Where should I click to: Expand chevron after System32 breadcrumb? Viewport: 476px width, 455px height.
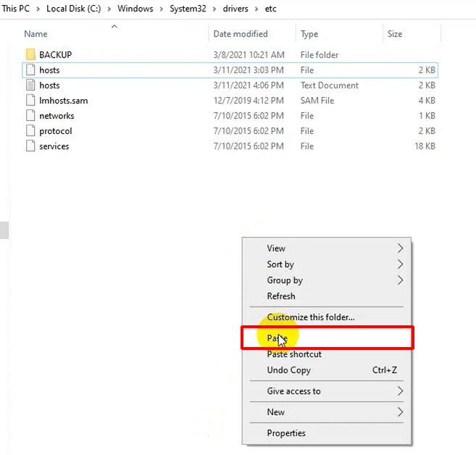214,9
